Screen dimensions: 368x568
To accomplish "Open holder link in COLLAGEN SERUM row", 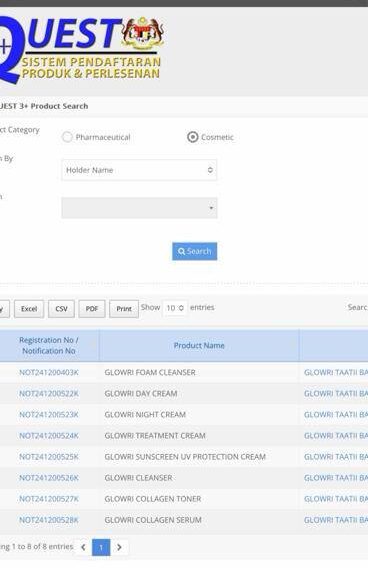I will 336,520.
